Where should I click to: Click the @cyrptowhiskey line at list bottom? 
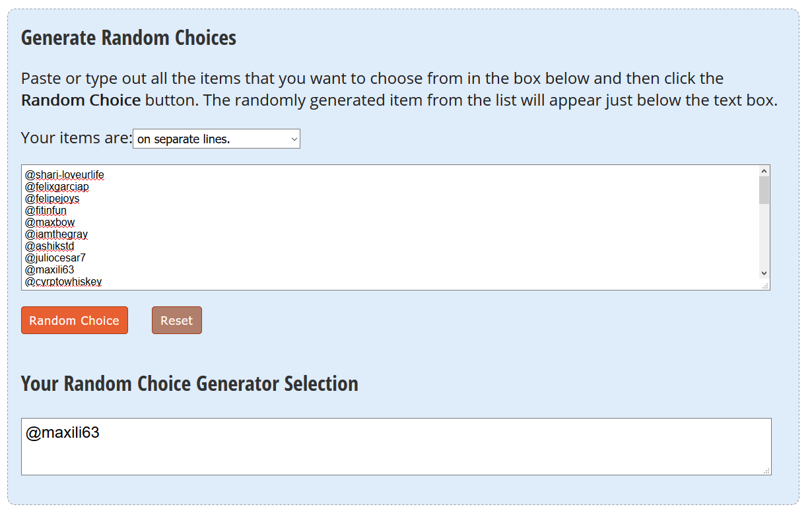[63, 282]
